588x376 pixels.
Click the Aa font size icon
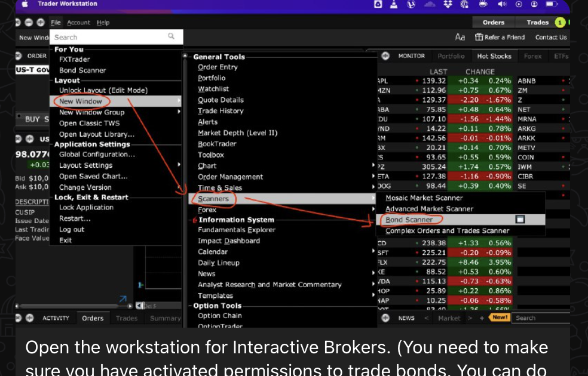460,37
